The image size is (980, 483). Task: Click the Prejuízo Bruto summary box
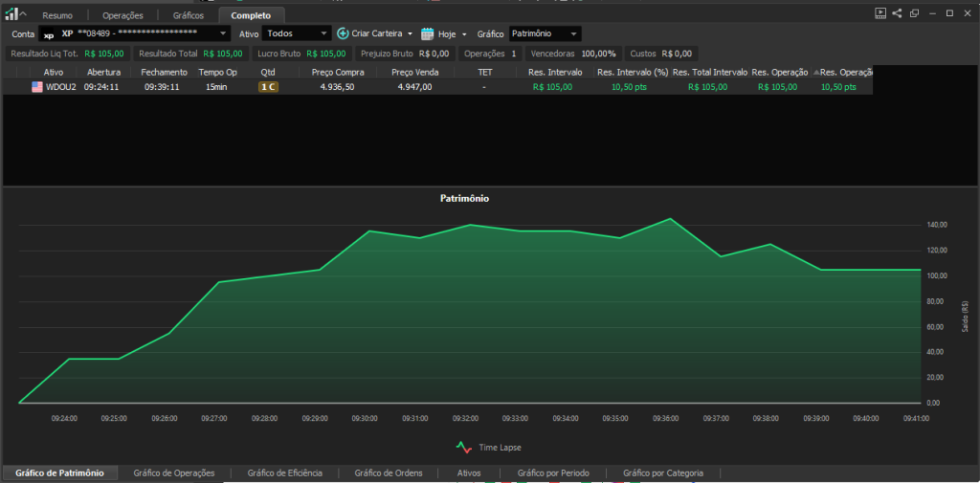click(405, 54)
